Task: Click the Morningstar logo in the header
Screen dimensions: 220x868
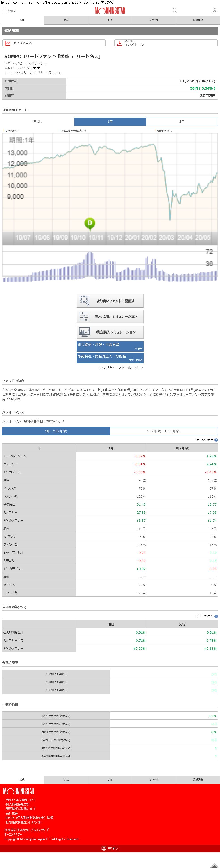Action: point(110,11)
